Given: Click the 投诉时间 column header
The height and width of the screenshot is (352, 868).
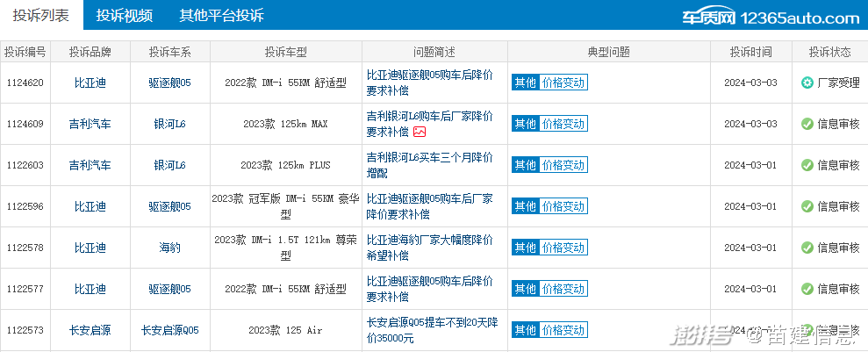Looking at the screenshot, I should click(x=750, y=52).
